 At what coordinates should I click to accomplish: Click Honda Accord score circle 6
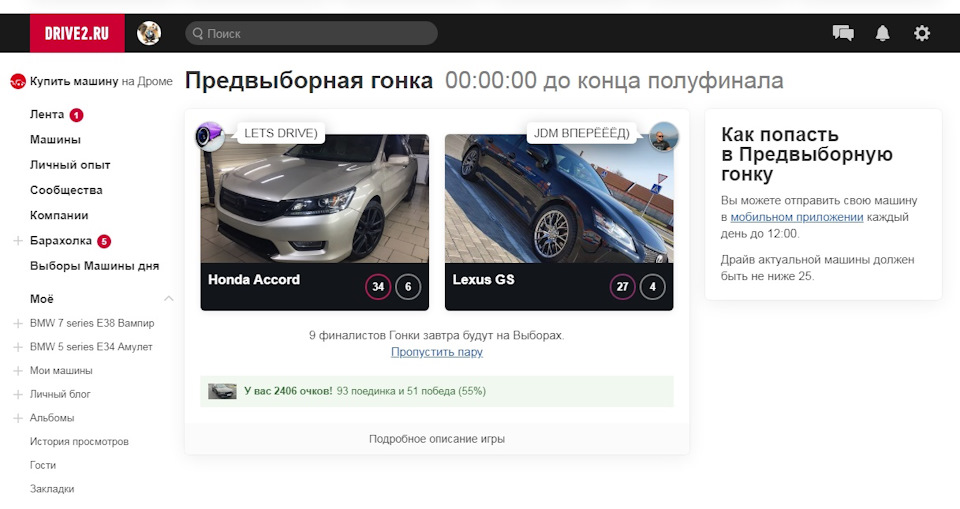click(408, 287)
